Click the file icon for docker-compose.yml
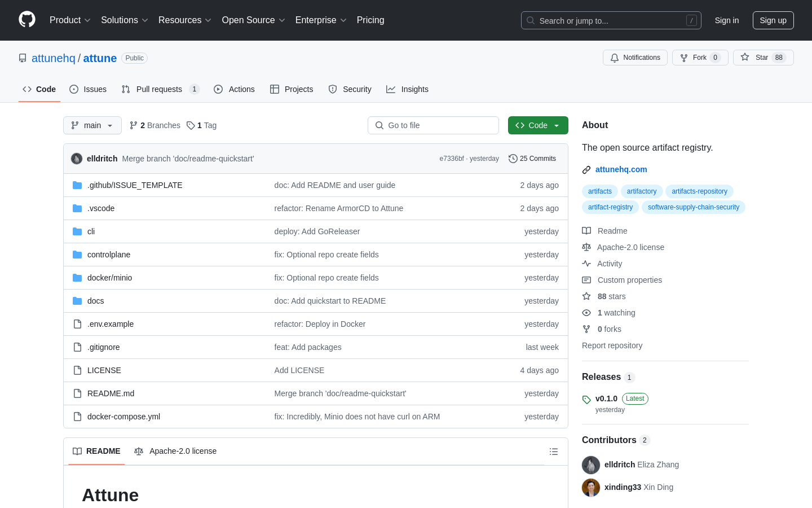This screenshot has height=508, width=812. coord(77,417)
